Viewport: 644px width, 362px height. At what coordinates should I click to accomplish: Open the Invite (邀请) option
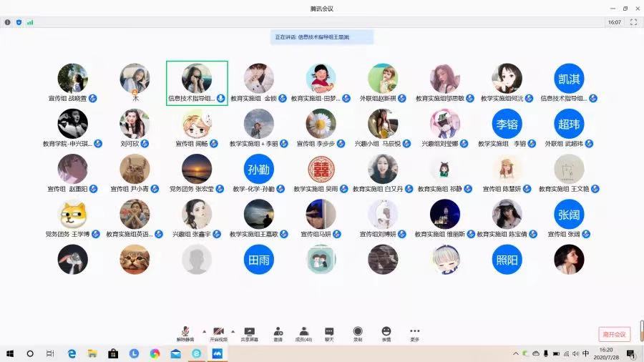click(277, 333)
